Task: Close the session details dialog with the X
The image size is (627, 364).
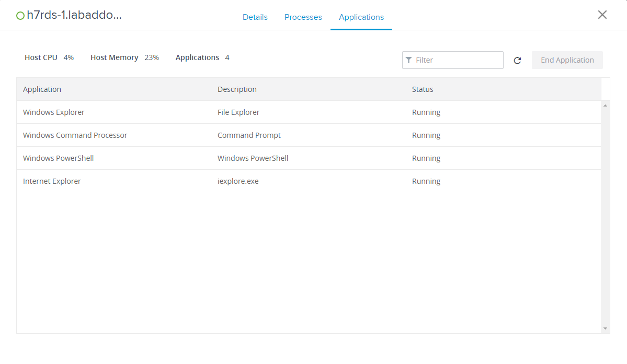Action: pos(602,15)
